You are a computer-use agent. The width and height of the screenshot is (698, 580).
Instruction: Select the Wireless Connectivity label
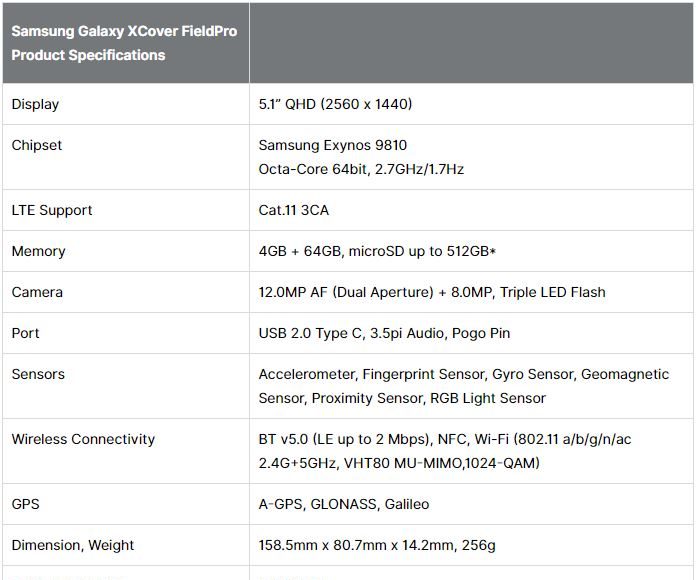pyautogui.click(x=83, y=439)
